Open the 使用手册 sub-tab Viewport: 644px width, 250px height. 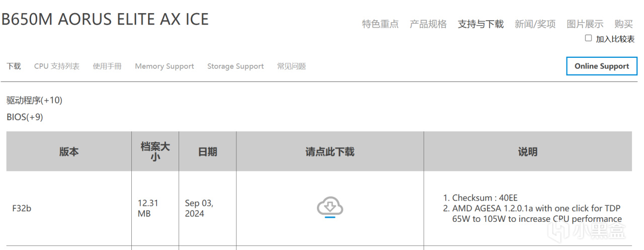coord(107,66)
